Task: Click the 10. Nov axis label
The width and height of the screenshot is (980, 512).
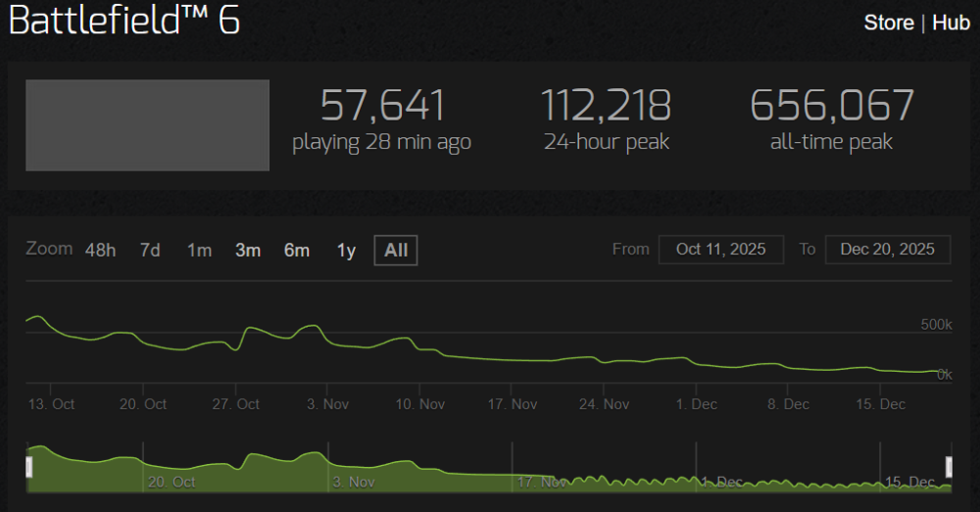Action: 420,404
